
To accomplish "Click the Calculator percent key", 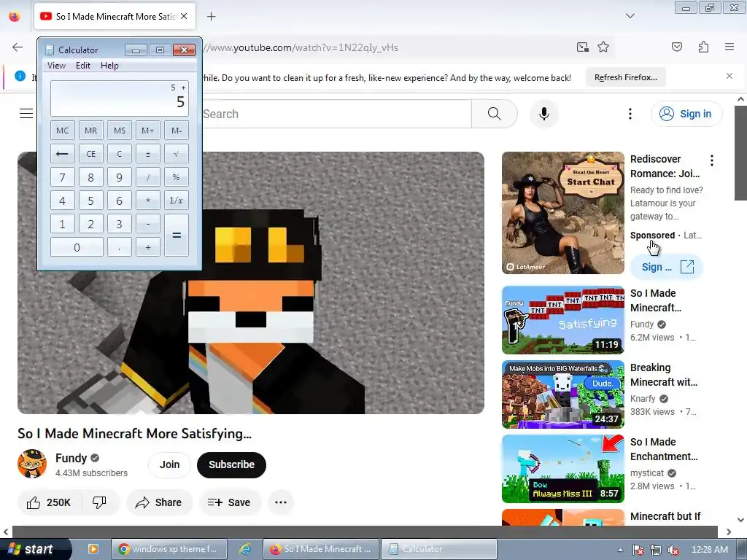I will [177, 177].
